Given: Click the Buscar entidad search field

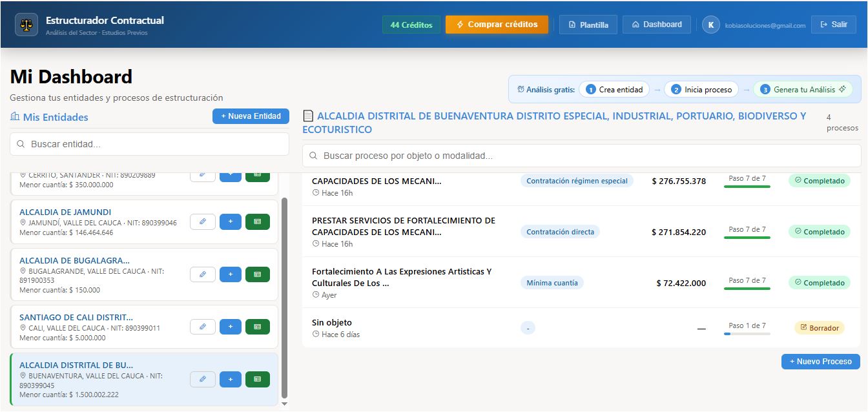Looking at the screenshot, I should click(x=149, y=144).
